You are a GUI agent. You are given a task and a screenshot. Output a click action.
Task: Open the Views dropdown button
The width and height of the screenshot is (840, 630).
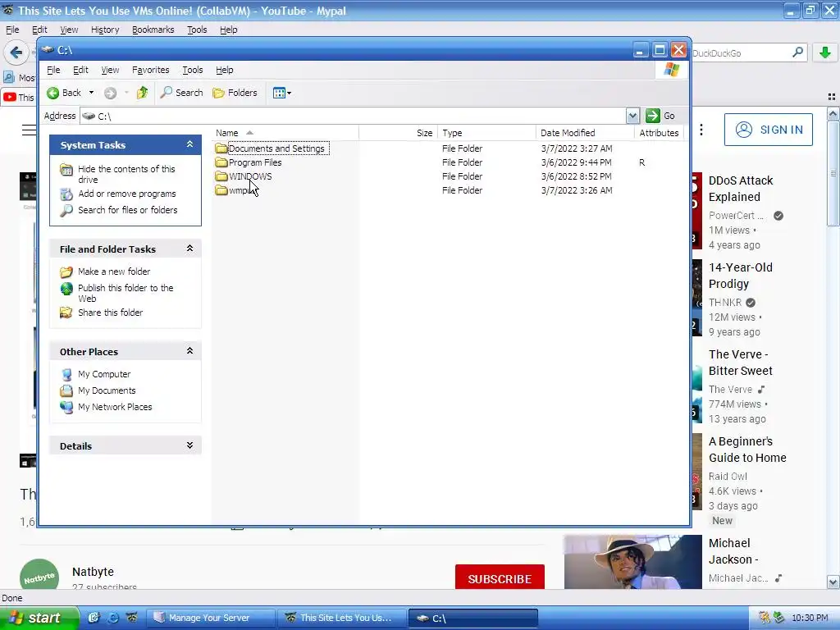point(282,94)
